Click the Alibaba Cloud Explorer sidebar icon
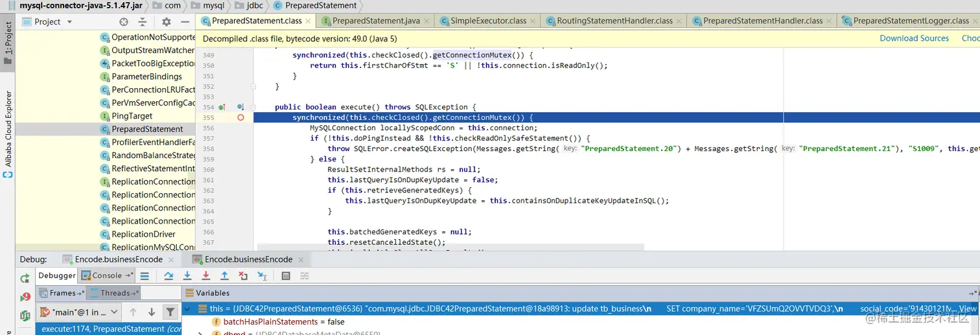 (x=8, y=175)
